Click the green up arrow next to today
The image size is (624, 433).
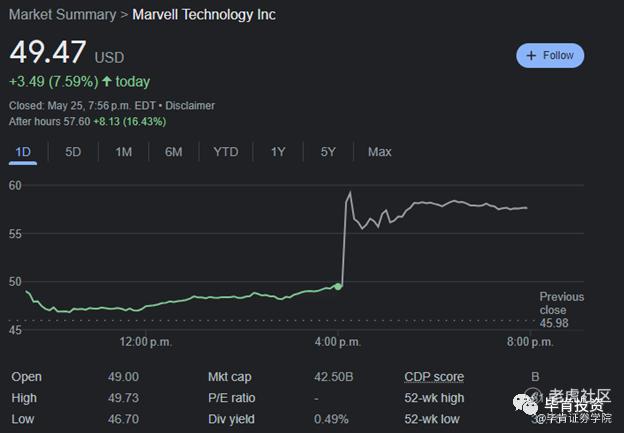[106, 81]
